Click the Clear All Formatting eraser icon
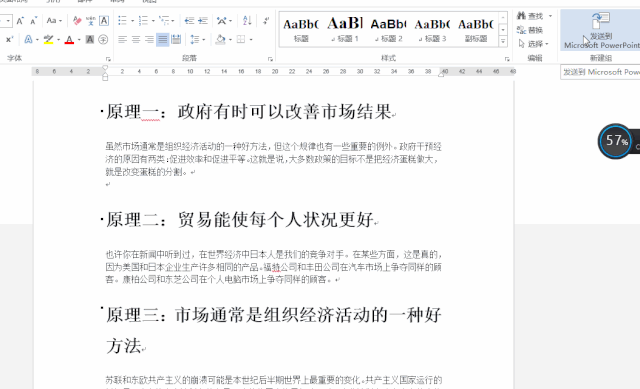The width and height of the screenshot is (640, 389). coord(77,20)
